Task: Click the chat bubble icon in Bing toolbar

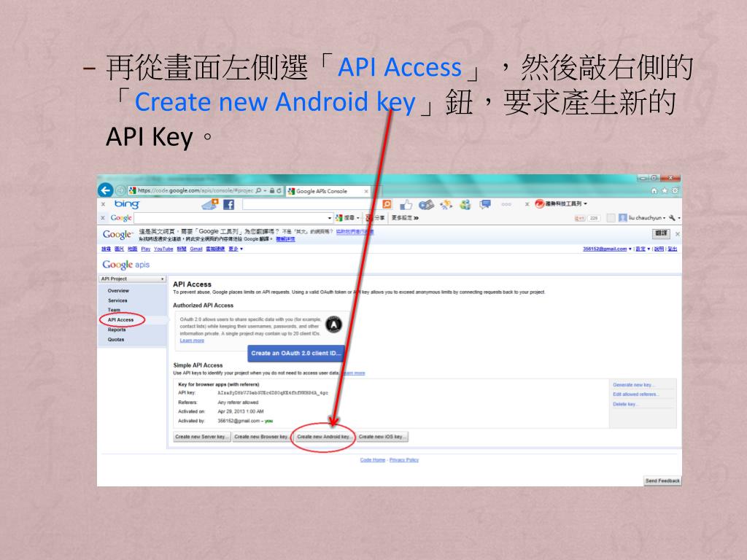Action: click(x=485, y=204)
